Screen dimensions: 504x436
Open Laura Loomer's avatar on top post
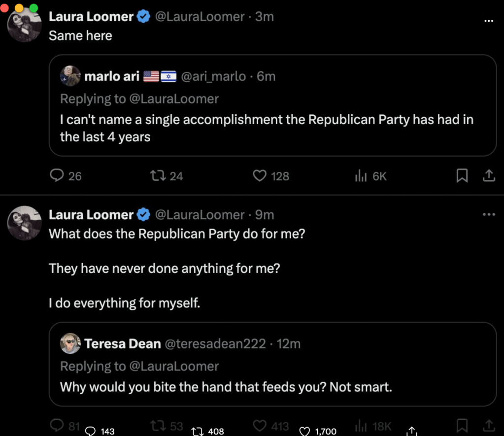25,26
